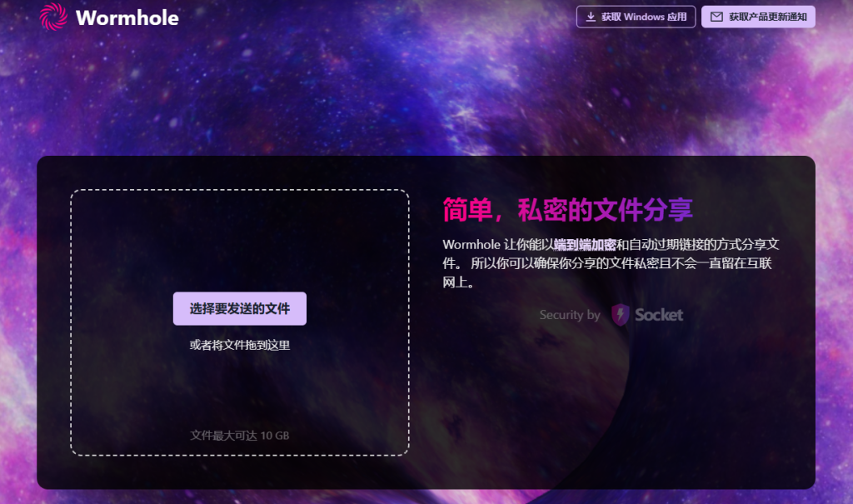This screenshot has height=504, width=853.
Task: Click the download arrow icon
Action: pos(591,17)
